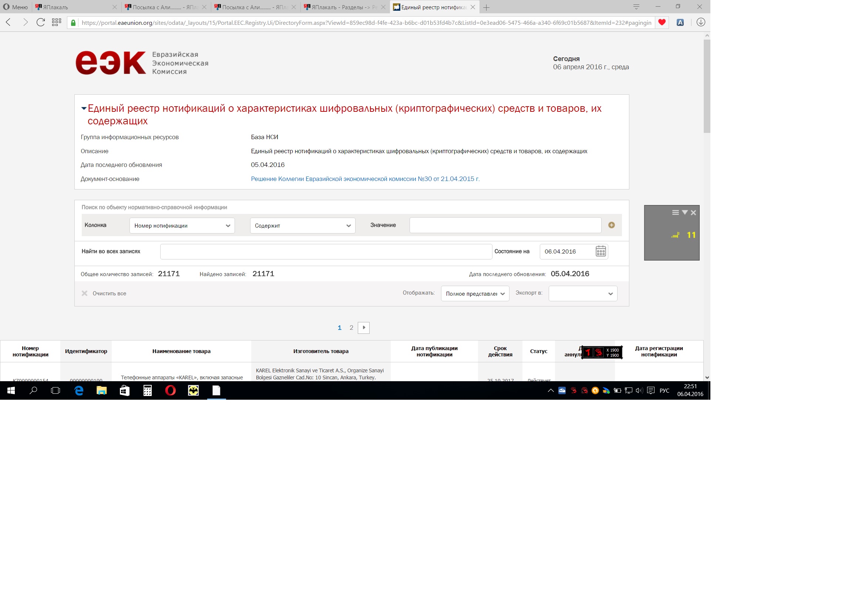Close the ЯПлакалъ - Разделы tab
The height and width of the screenshot is (604, 868).
click(x=383, y=7)
